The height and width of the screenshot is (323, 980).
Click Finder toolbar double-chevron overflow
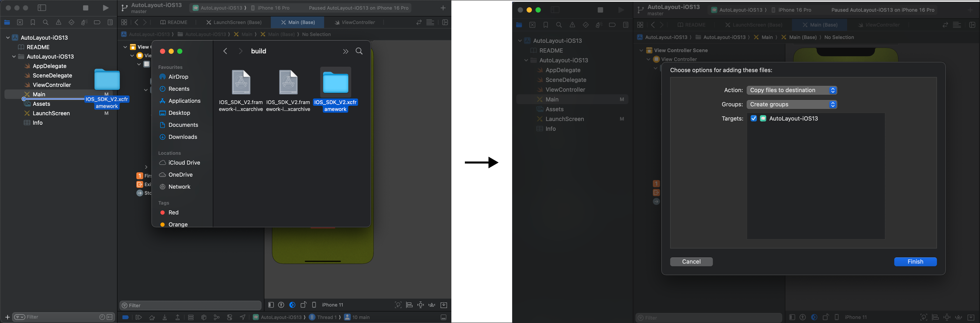click(345, 51)
